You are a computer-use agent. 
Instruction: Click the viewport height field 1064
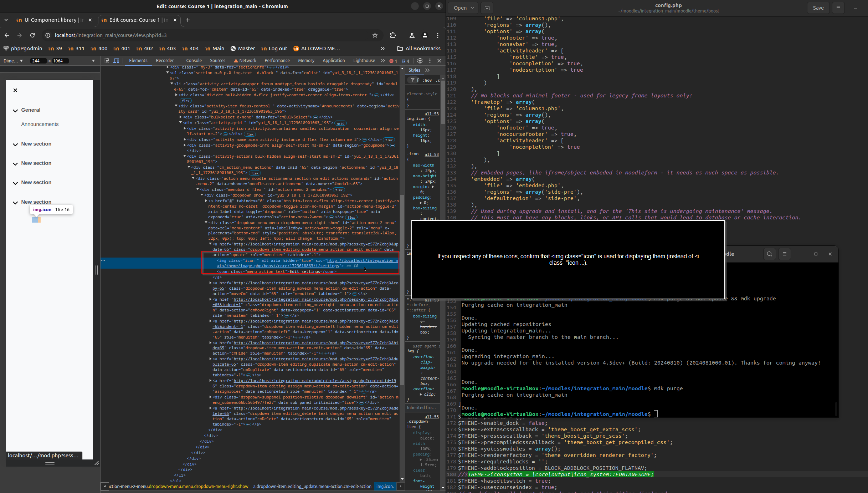60,61
